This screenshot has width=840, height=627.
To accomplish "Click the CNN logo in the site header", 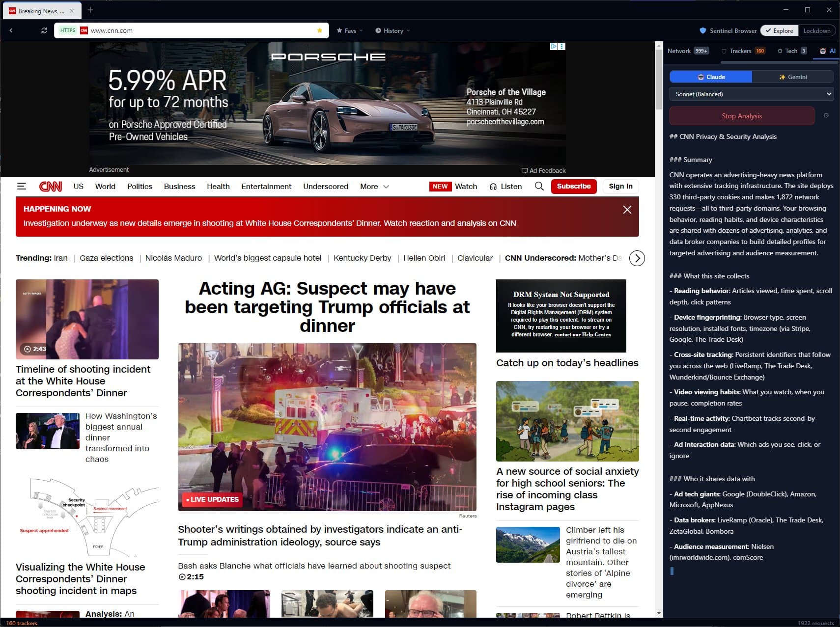I will (51, 187).
